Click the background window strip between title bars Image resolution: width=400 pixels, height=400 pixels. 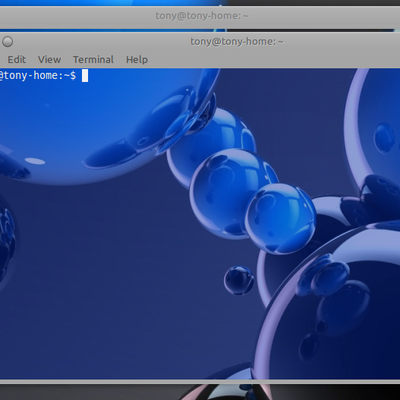tap(200, 30)
